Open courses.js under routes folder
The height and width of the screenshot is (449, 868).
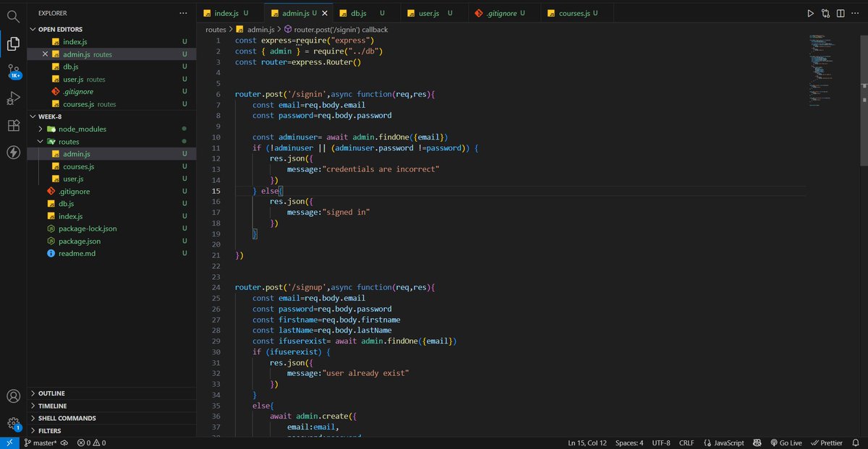(111, 166)
